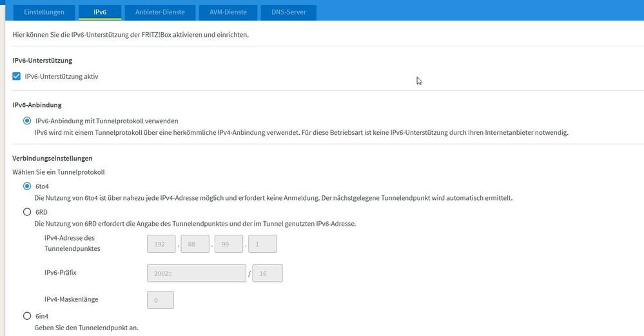Switch to the IPv6 tab
Image resolution: width=644 pixels, height=336 pixels.
click(x=99, y=12)
